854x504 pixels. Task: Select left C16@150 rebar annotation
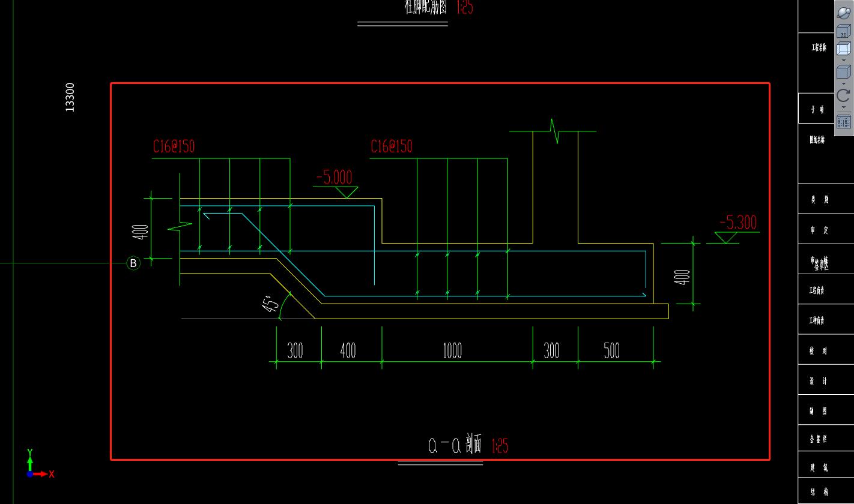coord(174,146)
